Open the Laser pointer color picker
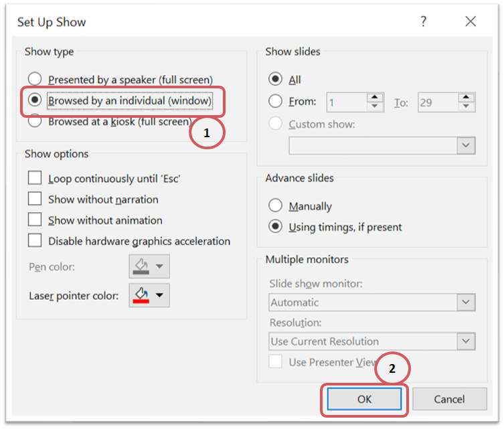 (x=149, y=295)
